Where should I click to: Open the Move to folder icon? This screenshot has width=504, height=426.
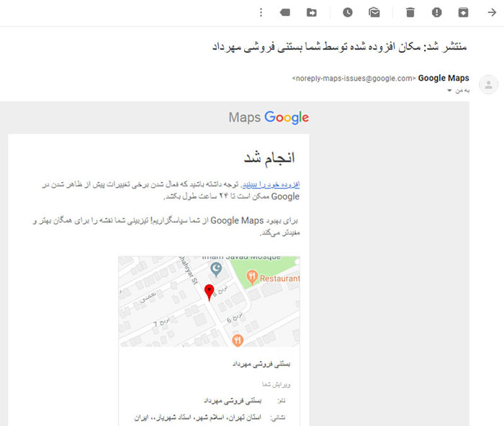(x=312, y=12)
